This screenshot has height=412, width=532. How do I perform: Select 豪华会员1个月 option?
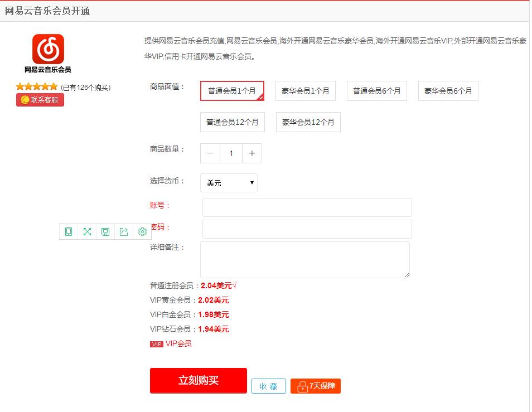click(306, 91)
